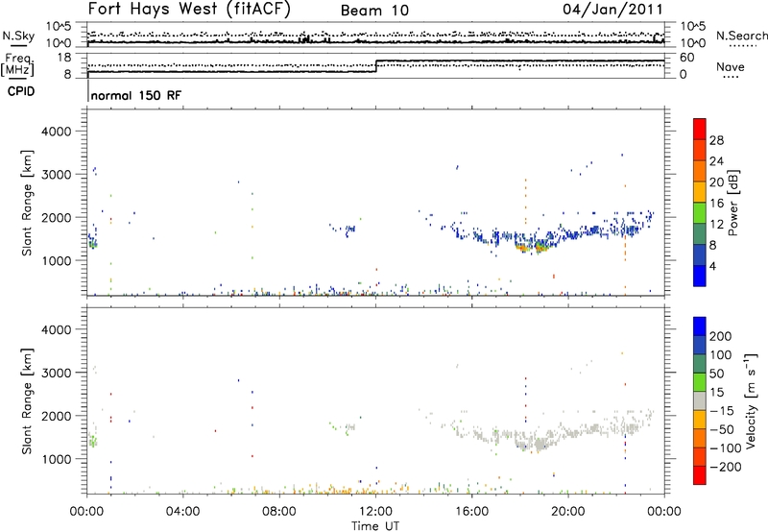This screenshot has height=532, width=768.
Task: Click the 'Time UT' axis title
Action: 375,526
